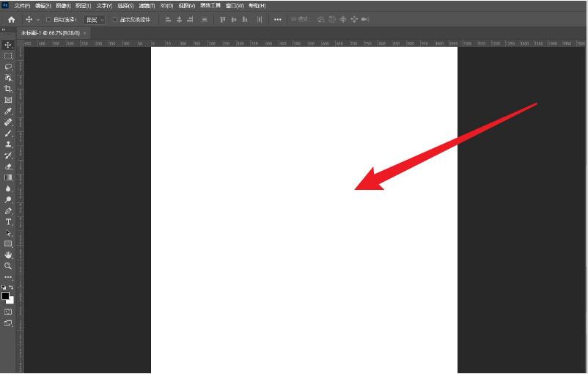Image resolution: width=588 pixels, height=374 pixels.
Task: Click the 3D roll camera icon
Action: (x=332, y=20)
